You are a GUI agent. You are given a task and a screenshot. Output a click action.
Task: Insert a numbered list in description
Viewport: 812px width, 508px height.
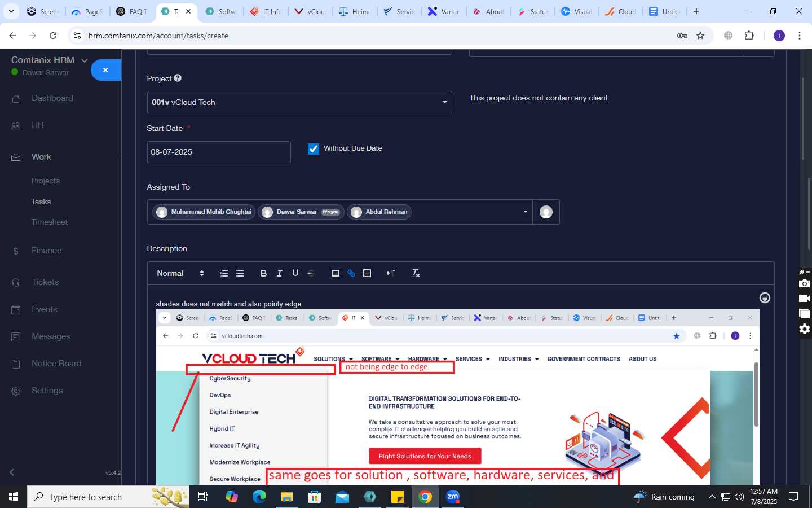224,273
